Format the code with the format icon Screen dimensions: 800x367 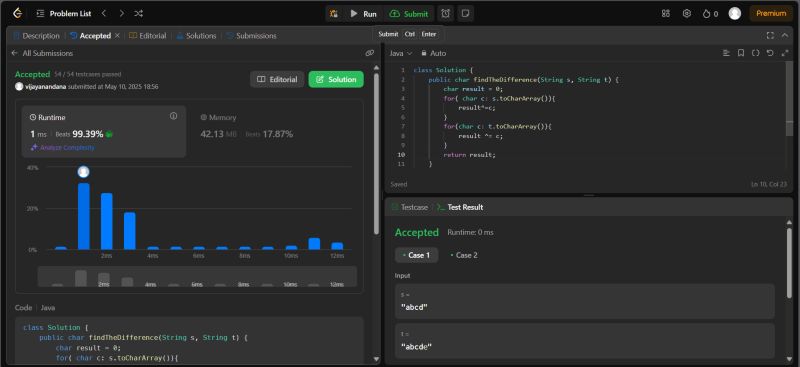point(726,53)
